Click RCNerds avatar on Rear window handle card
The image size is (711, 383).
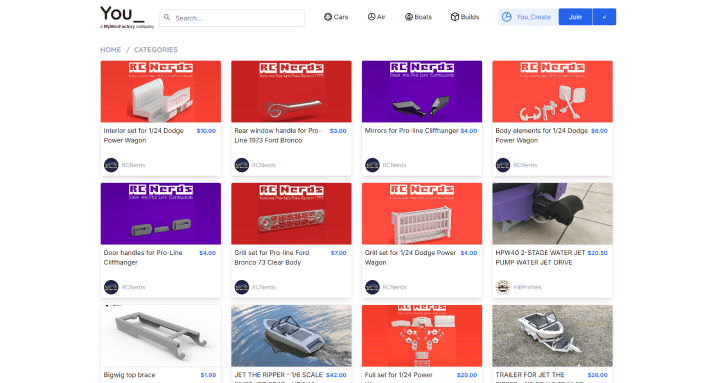click(x=242, y=165)
